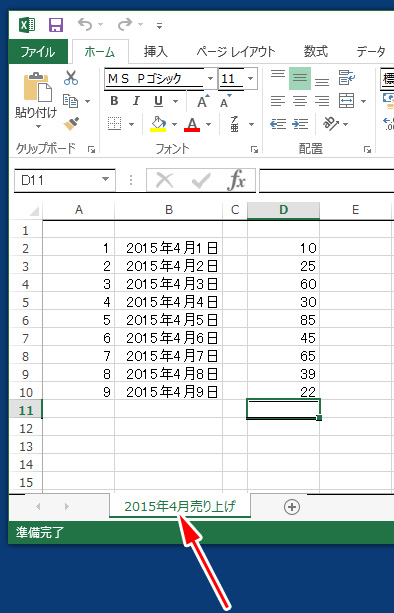Toggle Align Left
Screen dimensions: 394x613
(x=278, y=101)
